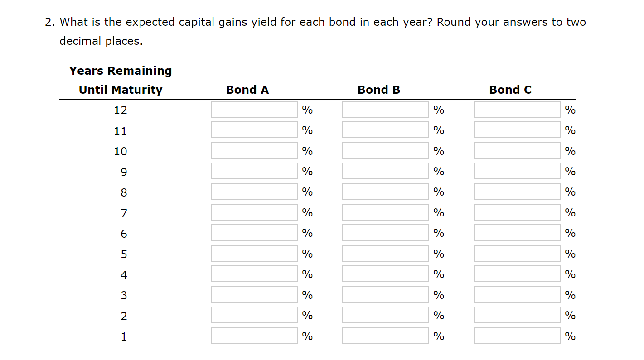Click the Bond C input for year 1
Viewport: 644px width, 360px height.
coord(516,335)
